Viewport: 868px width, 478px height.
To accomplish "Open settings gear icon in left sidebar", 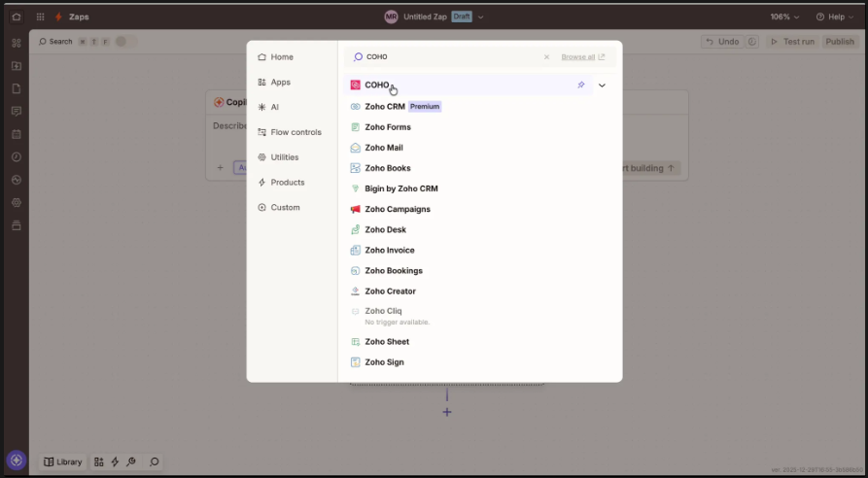I will [16, 203].
